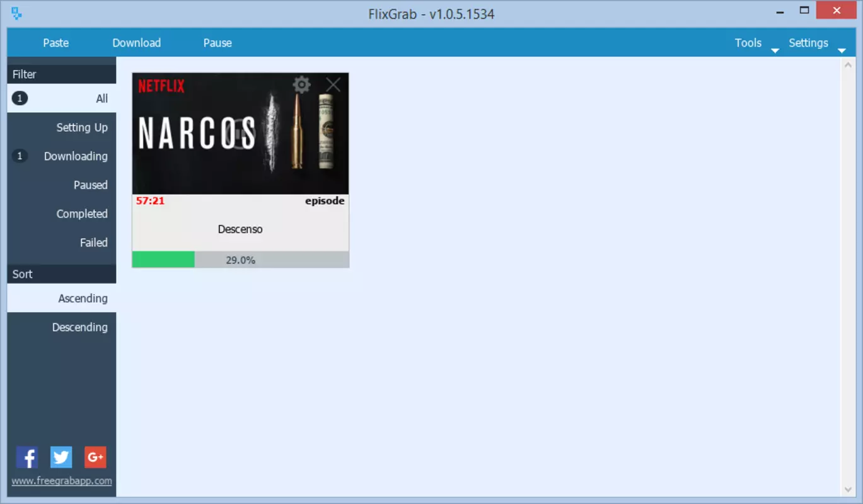Open settings gear on Narcos card

(301, 84)
